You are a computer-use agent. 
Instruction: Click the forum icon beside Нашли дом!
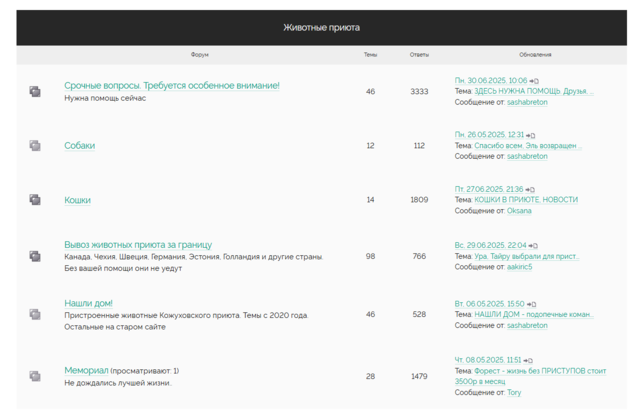(35, 314)
